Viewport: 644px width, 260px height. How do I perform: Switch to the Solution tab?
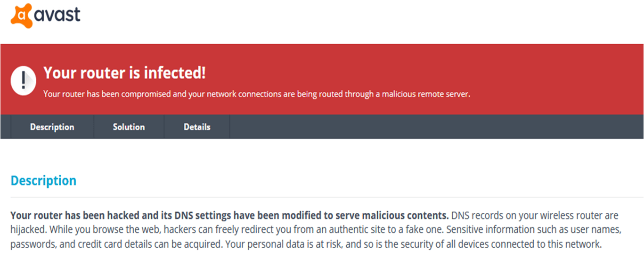[x=129, y=127]
